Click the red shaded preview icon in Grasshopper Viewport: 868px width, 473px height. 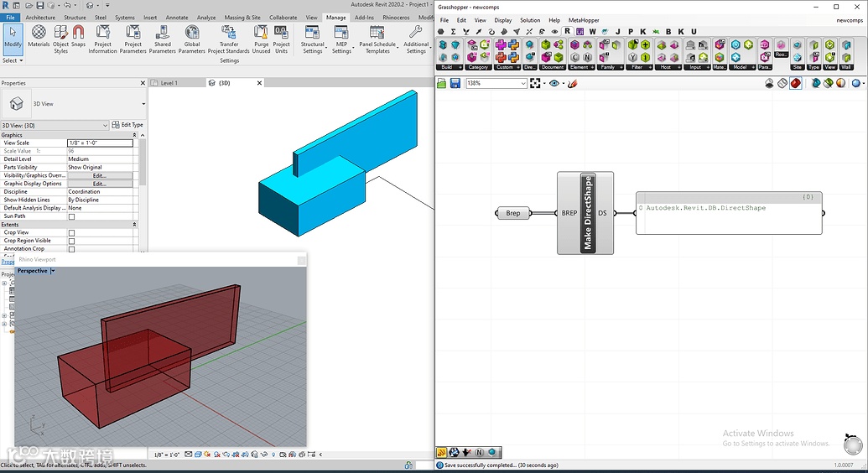[x=796, y=83]
